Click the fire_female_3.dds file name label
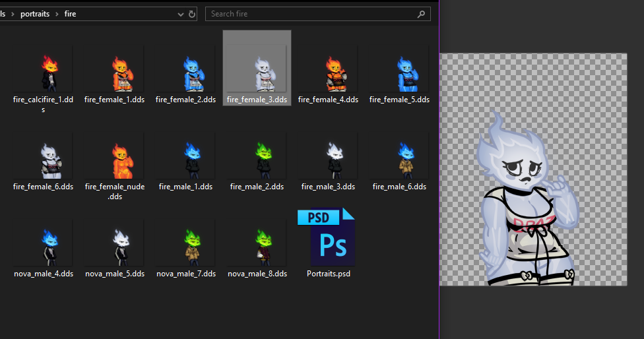This screenshot has height=339, width=644. point(257,100)
